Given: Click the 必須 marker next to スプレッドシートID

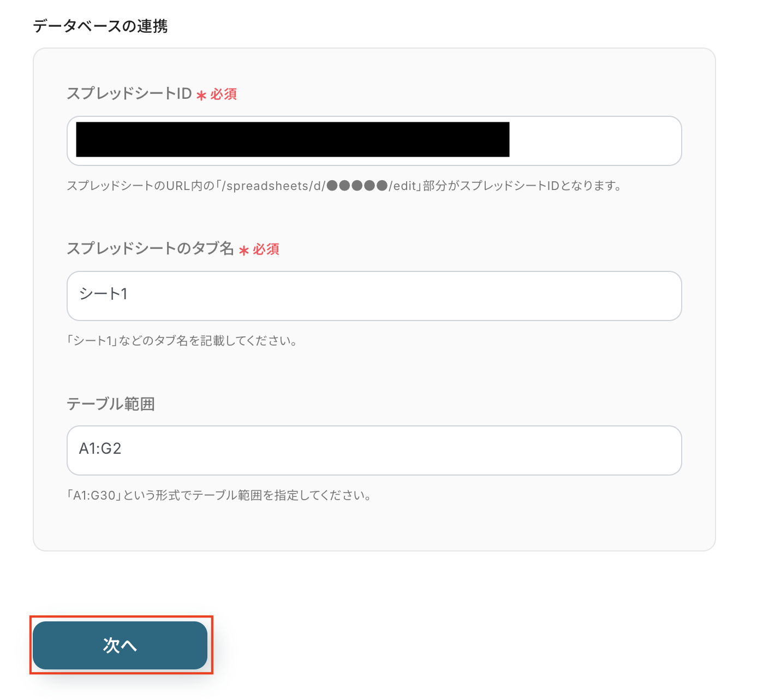Looking at the screenshot, I should click(x=224, y=94).
